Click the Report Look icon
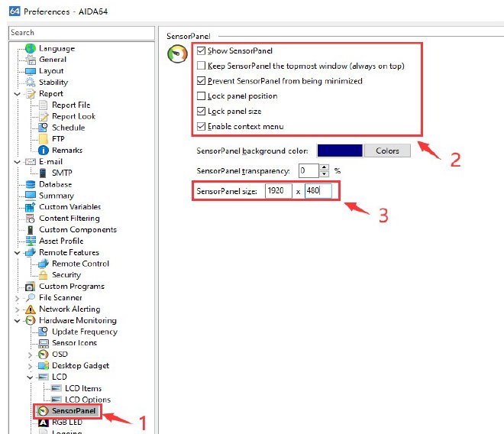This screenshot has height=434, width=504. click(x=43, y=116)
